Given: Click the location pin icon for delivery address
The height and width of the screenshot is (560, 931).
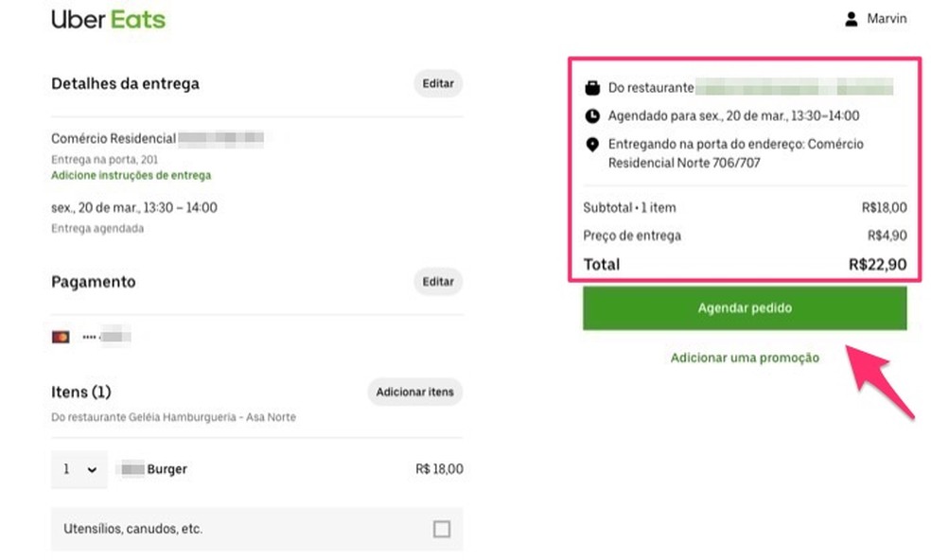Looking at the screenshot, I should point(592,144).
